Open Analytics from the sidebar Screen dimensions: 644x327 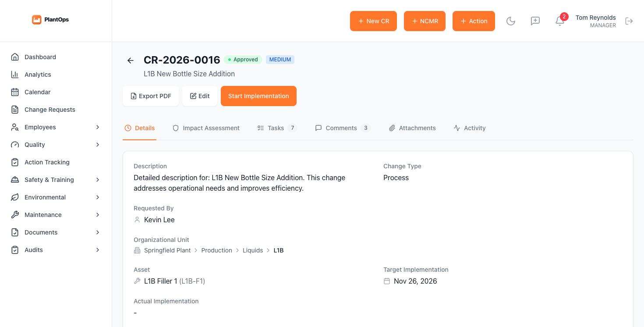(x=56, y=75)
